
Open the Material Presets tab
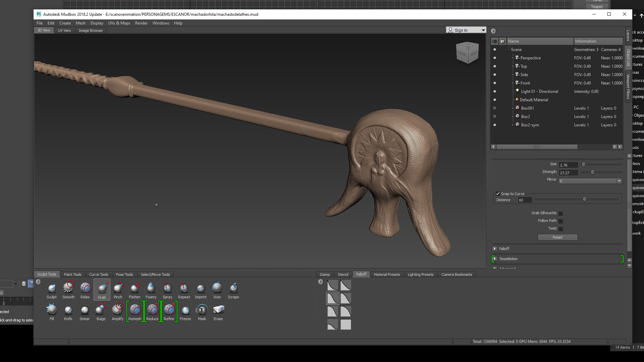tap(387, 275)
